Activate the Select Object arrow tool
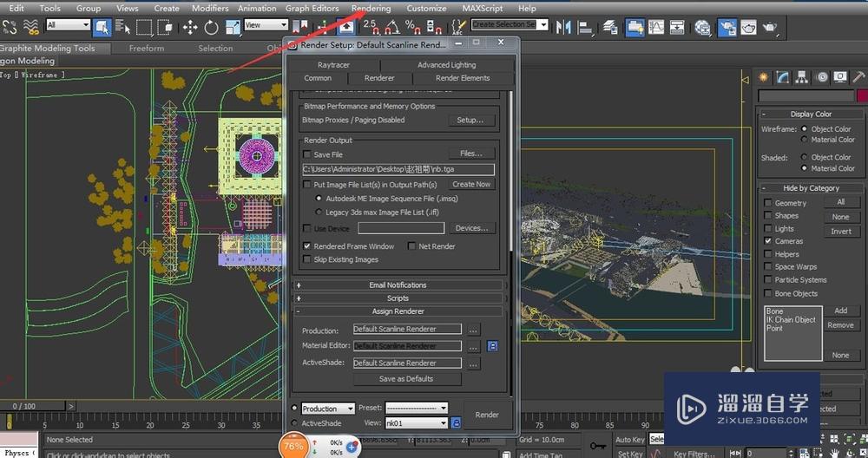This screenshot has width=868, height=458. point(102,28)
